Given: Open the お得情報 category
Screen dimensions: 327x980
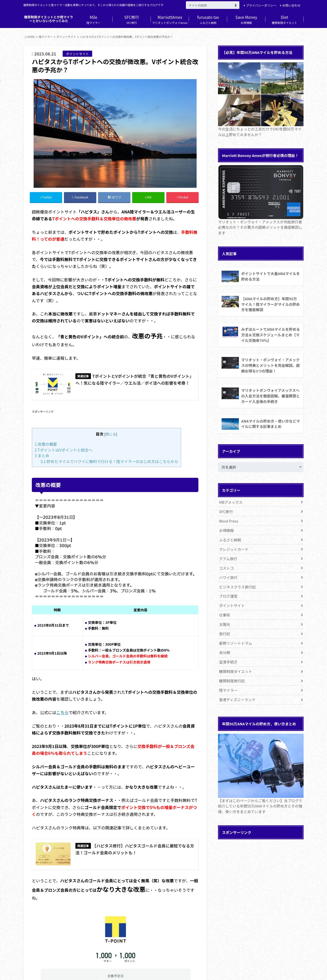Looking at the screenshot, I should point(261,530).
